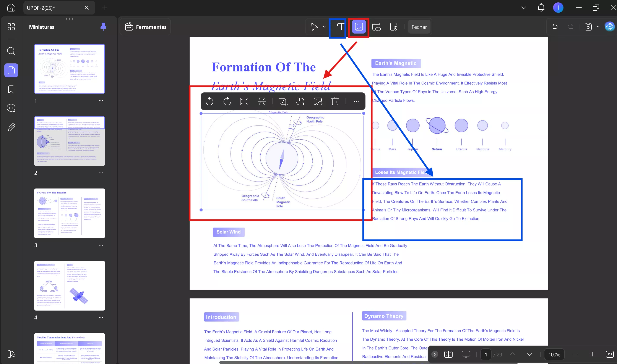The height and width of the screenshot is (364, 617).
Task: Click the Earth's Magnetic heading label
Action: click(x=396, y=63)
